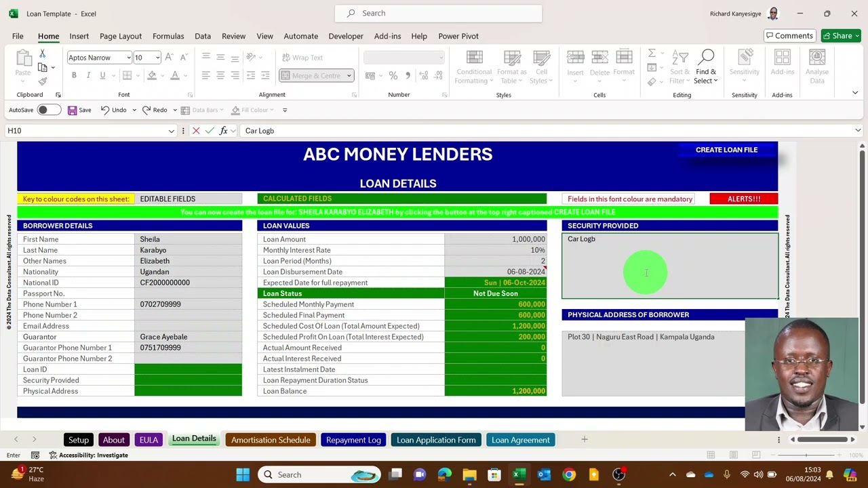Confirm the entry with checkmark
Screen dimensions: 868x488
[x=210, y=131]
